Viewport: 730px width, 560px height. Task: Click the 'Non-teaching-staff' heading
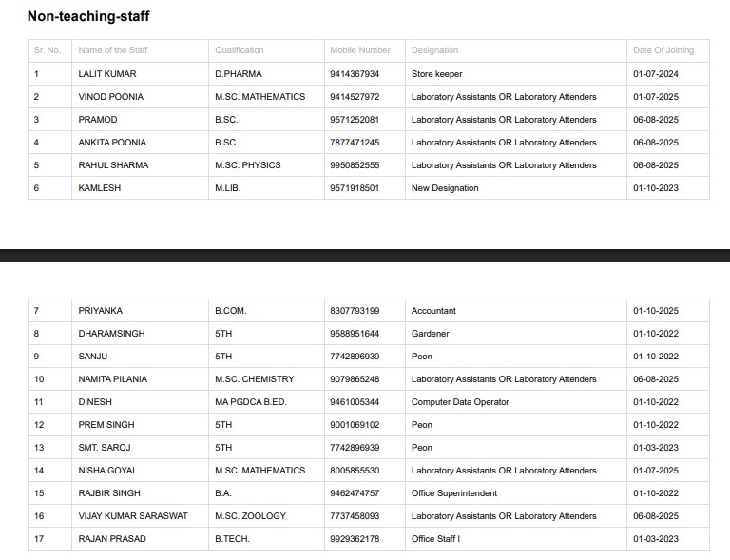coord(88,16)
